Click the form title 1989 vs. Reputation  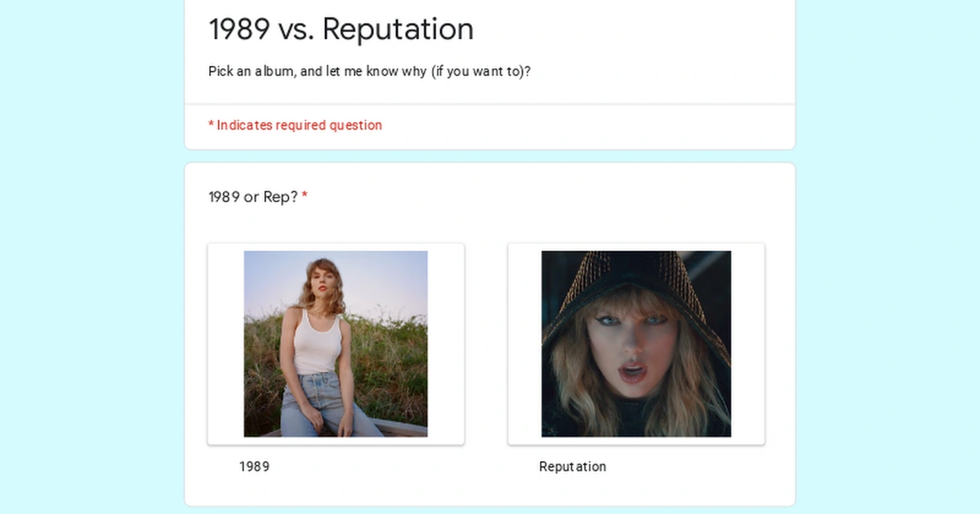click(341, 29)
